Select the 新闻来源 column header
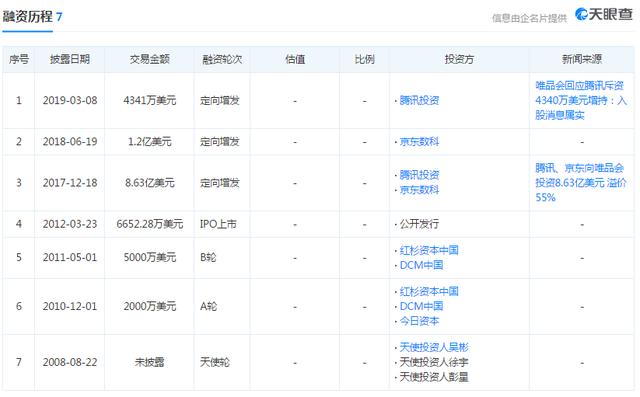Viewport: 640px width, 397px height. [582, 59]
